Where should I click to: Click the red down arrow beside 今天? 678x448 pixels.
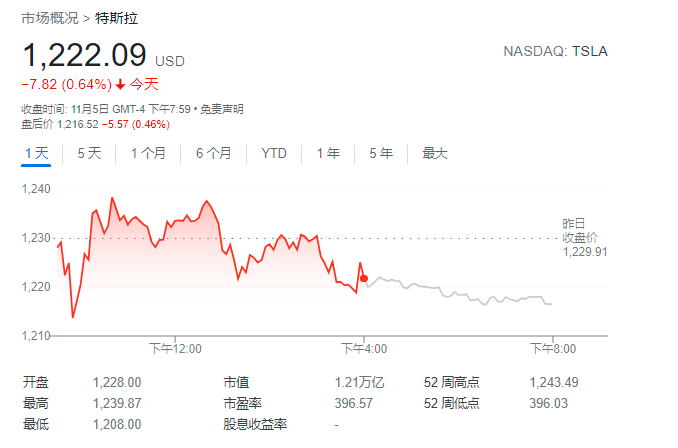121,84
